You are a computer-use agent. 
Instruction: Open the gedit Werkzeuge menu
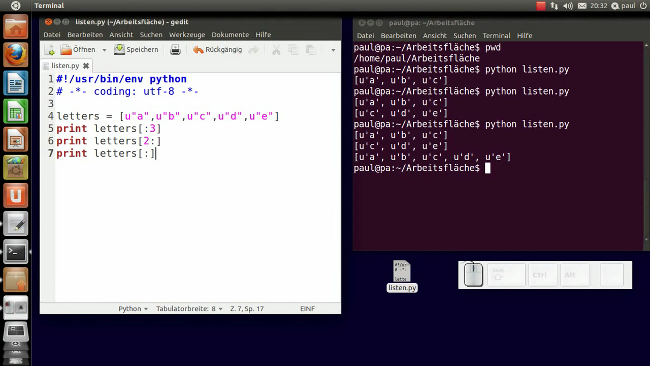click(x=187, y=35)
